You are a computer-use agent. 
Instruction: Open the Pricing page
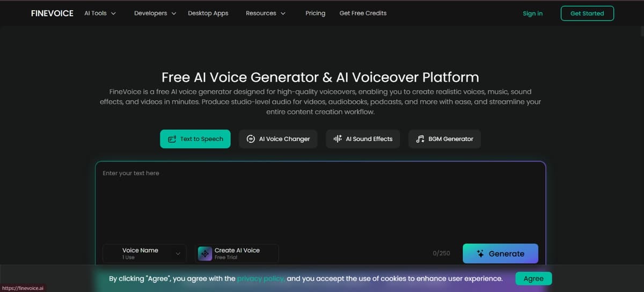pyautogui.click(x=316, y=13)
